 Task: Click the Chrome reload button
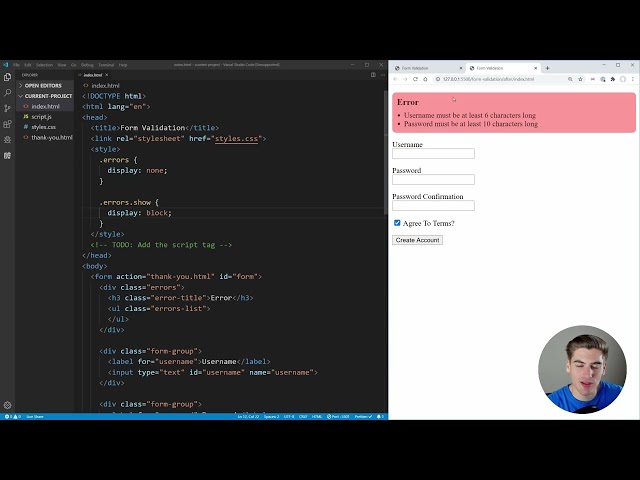click(x=415, y=79)
